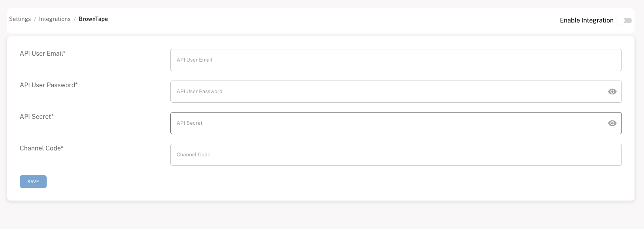The height and width of the screenshot is (229, 644).
Task: Click the Channel Code* field label
Action: (x=42, y=148)
